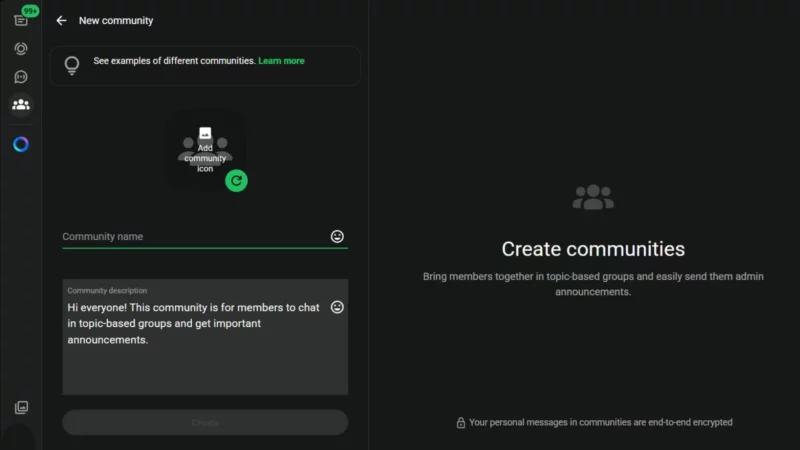Follow the Learn more link

pos(281,61)
